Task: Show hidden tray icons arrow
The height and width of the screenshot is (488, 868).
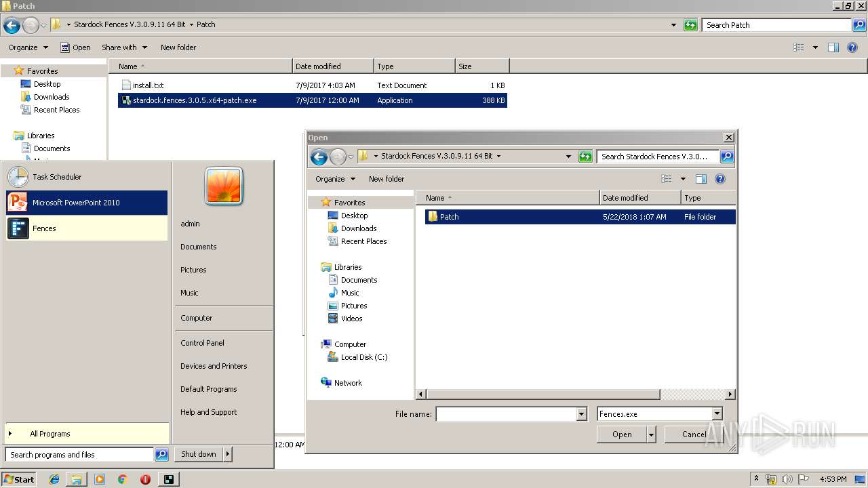Action: (x=756, y=479)
